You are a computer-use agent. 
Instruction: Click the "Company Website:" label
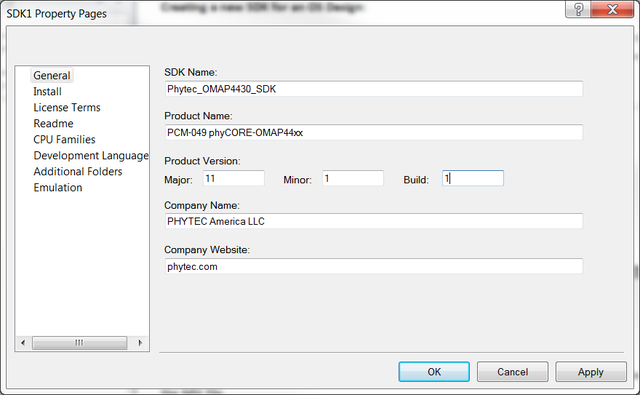click(207, 250)
